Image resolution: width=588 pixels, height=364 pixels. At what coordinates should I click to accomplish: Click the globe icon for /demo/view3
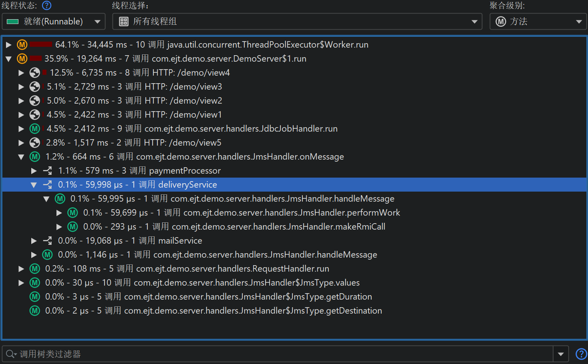tap(35, 87)
